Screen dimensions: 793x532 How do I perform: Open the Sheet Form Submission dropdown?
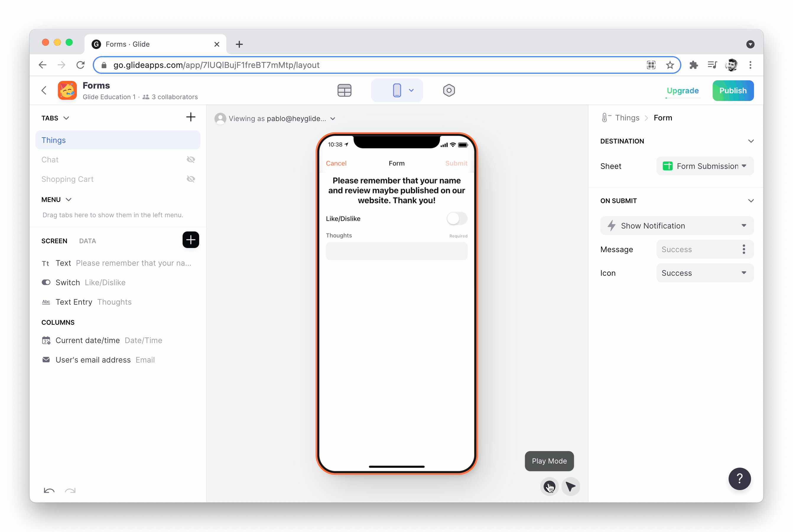click(705, 166)
